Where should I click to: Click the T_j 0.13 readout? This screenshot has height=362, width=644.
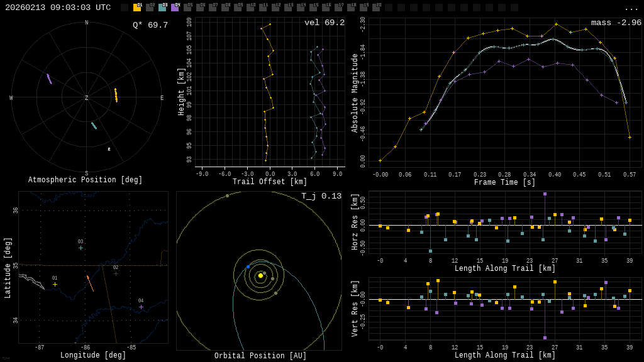[x=321, y=196]
